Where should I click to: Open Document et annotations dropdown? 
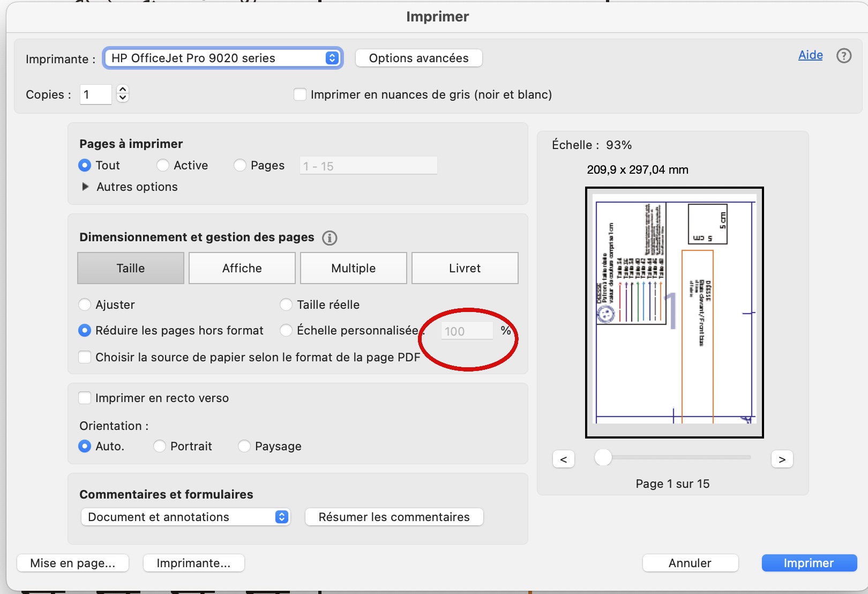coord(185,517)
